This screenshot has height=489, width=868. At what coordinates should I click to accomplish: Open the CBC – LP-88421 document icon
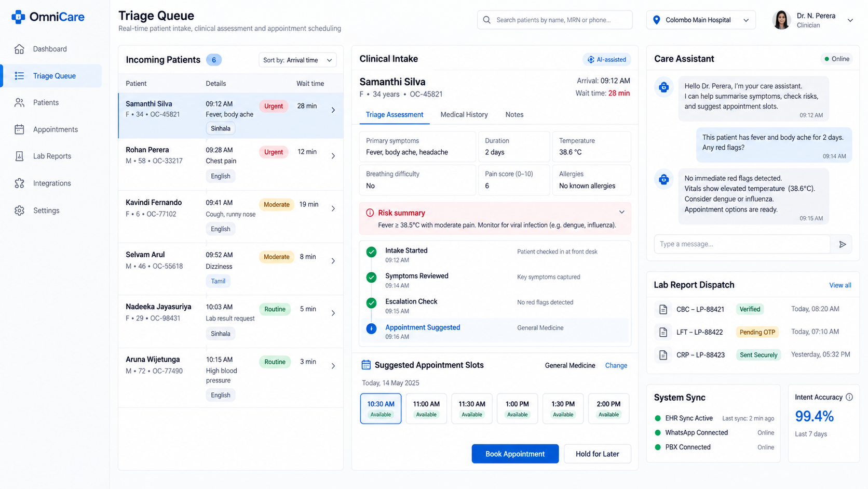(663, 309)
